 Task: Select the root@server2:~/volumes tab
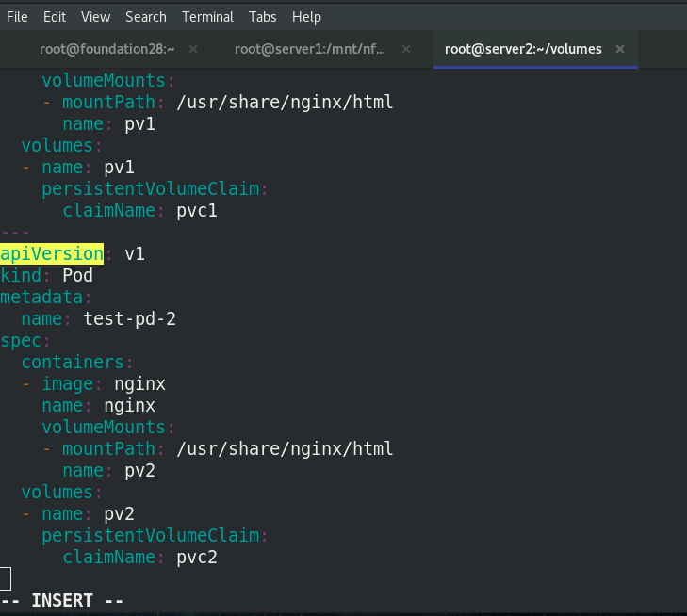(523, 49)
